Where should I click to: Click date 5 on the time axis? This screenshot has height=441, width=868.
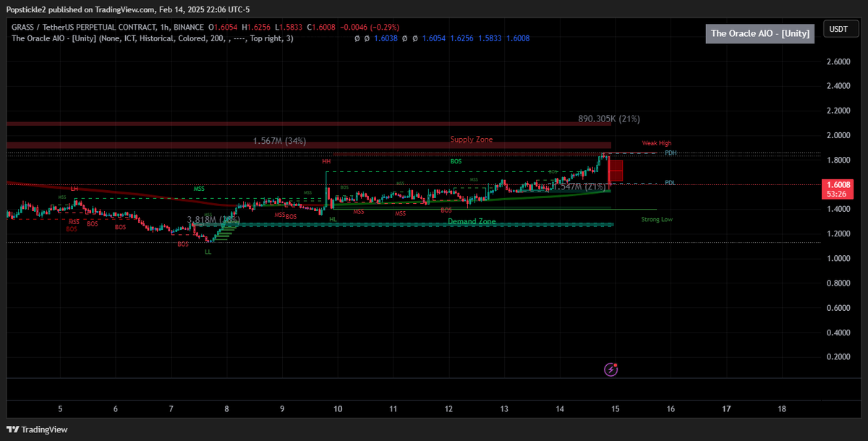click(60, 408)
